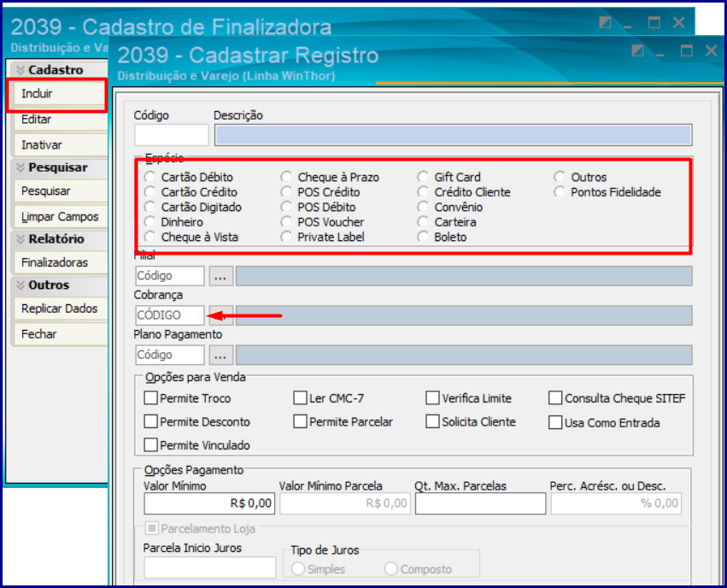Viewport: 727px width, 588px height.
Task: Enable the Permite Parcelar checkbox
Action: [x=301, y=421]
